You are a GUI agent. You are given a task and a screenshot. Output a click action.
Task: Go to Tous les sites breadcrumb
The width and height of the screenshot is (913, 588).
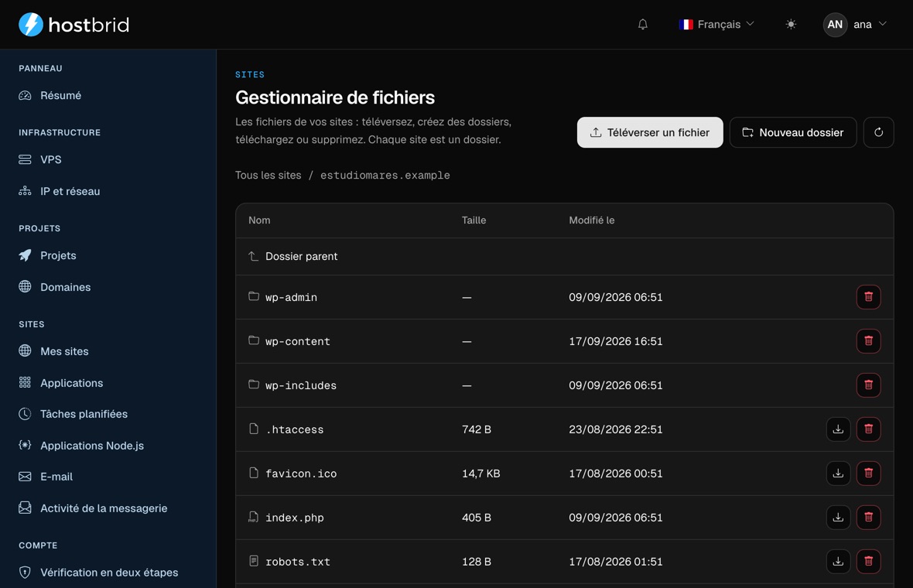[x=268, y=175]
